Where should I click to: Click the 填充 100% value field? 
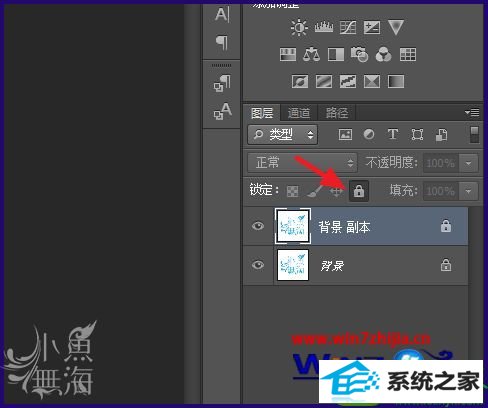click(x=441, y=191)
